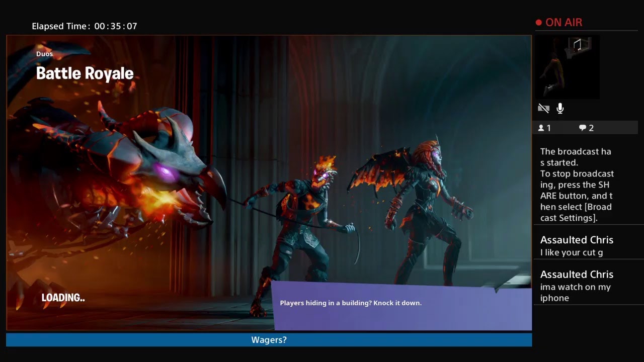Click the LOADING.. text

(x=63, y=298)
